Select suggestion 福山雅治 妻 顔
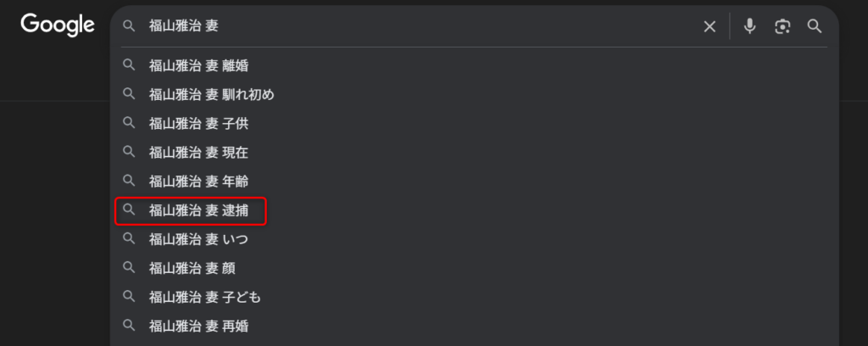Image resolution: width=868 pixels, height=346 pixels. [475, 268]
